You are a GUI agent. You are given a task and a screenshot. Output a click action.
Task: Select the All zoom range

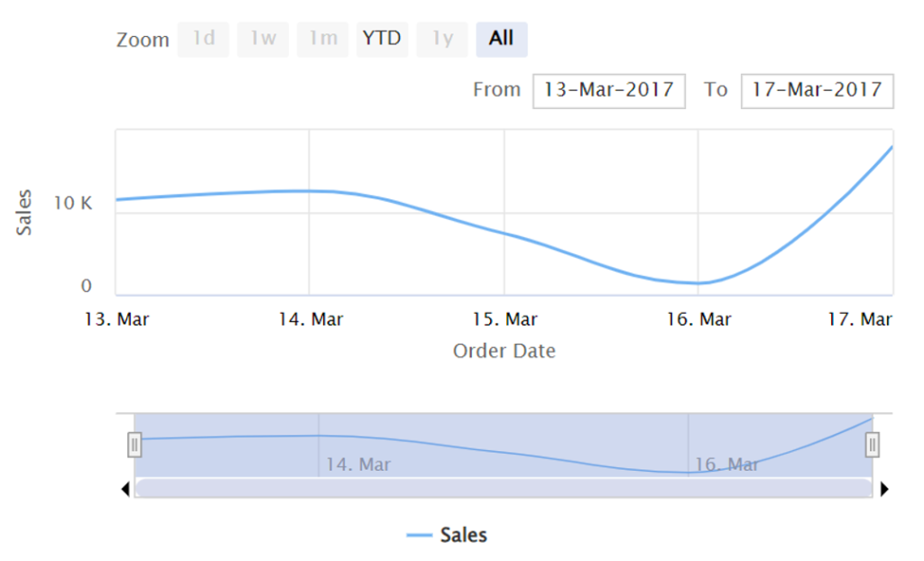point(502,39)
